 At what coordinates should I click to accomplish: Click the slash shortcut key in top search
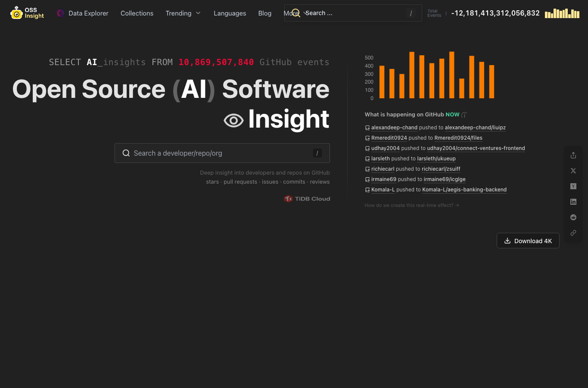tap(411, 13)
